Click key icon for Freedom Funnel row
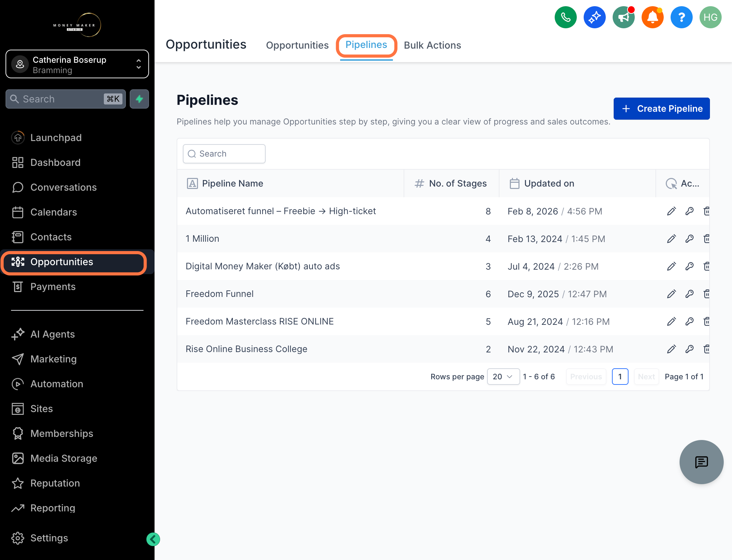Image resolution: width=732 pixels, height=560 pixels. pos(689,294)
